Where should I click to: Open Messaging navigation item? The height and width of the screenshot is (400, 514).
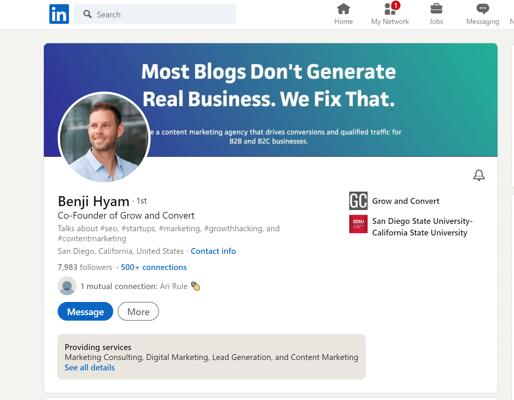(x=483, y=14)
